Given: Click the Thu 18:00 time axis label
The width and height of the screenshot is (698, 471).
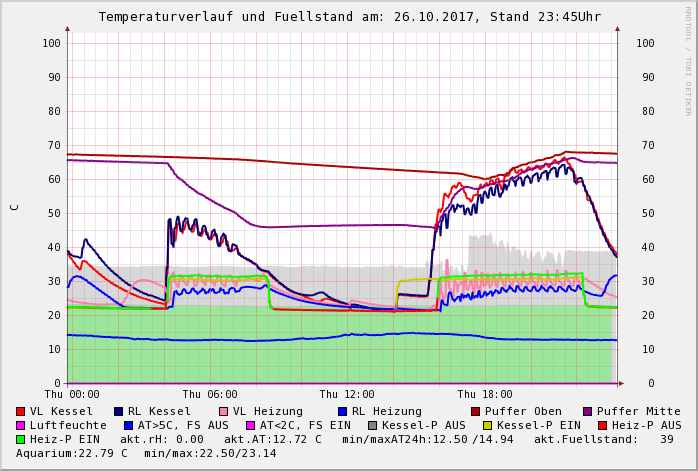Looking at the screenshot, I should pos(485,394).
